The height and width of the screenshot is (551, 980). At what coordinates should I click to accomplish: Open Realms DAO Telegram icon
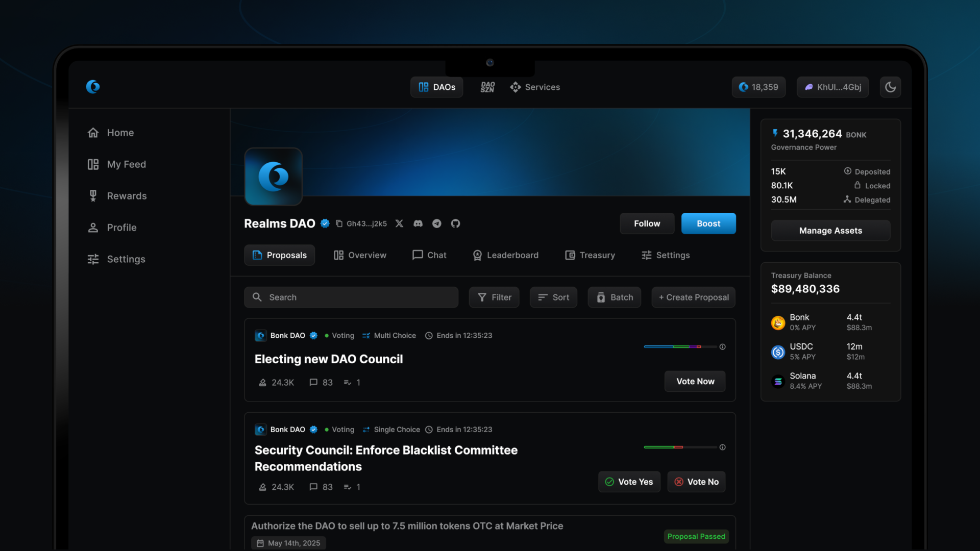click(x=437, y=223)
